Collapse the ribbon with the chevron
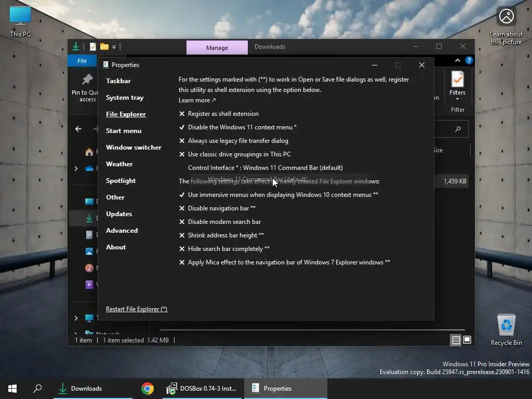Image resolution: width=532 pixels, height=399 pixels. click(458, 60)
